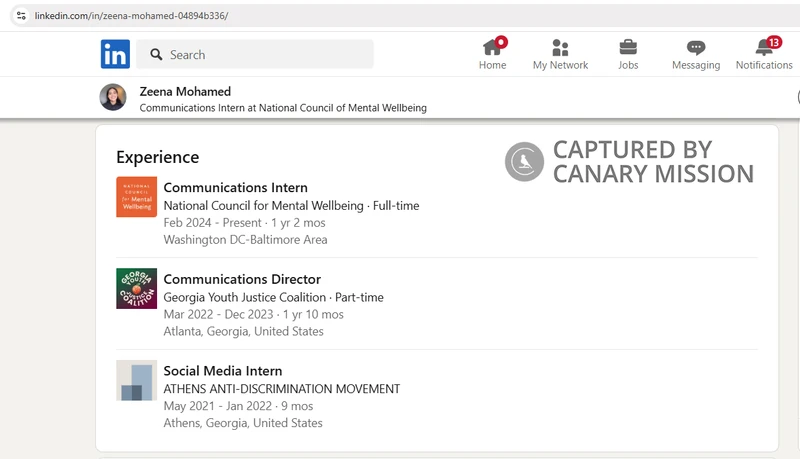The width and height of the screenshot is (800, 459).
Task: Click Zeena Mohamed's profile photo
Action: 113,97
